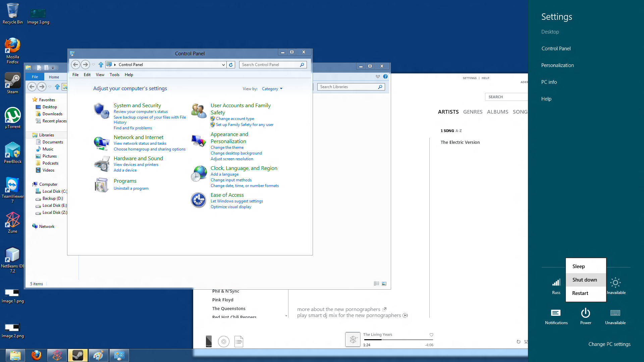Seek in The Living Years progress bar
Image resolution: width=644 pixels, height=362 pixels.
click(398, 340)
